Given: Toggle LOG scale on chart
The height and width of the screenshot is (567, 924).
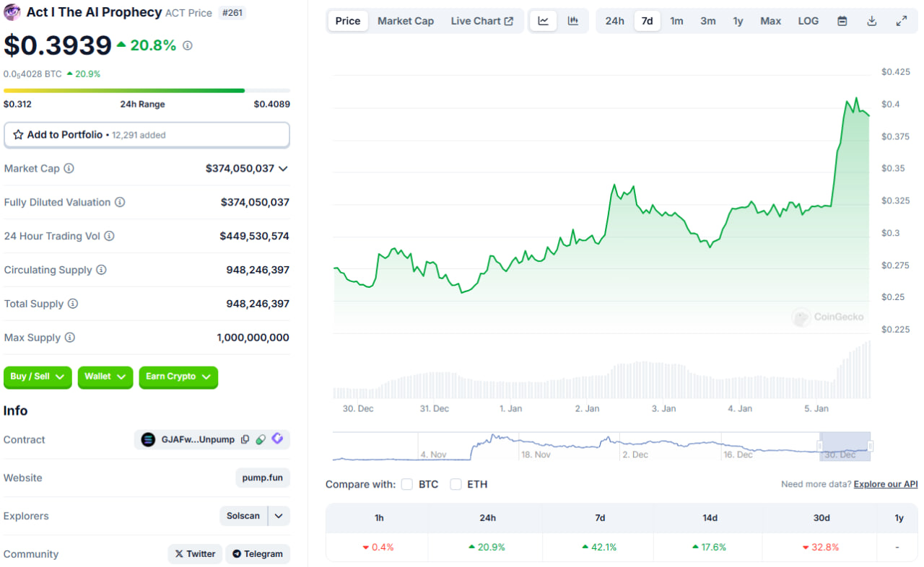Looking at the screenshot, I should [808, 21].
